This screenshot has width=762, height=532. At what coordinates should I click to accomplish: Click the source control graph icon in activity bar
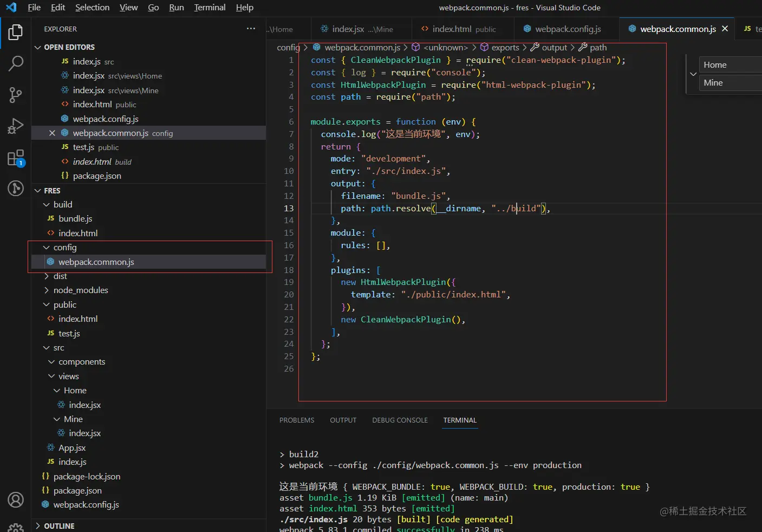[x=16, y=189]
